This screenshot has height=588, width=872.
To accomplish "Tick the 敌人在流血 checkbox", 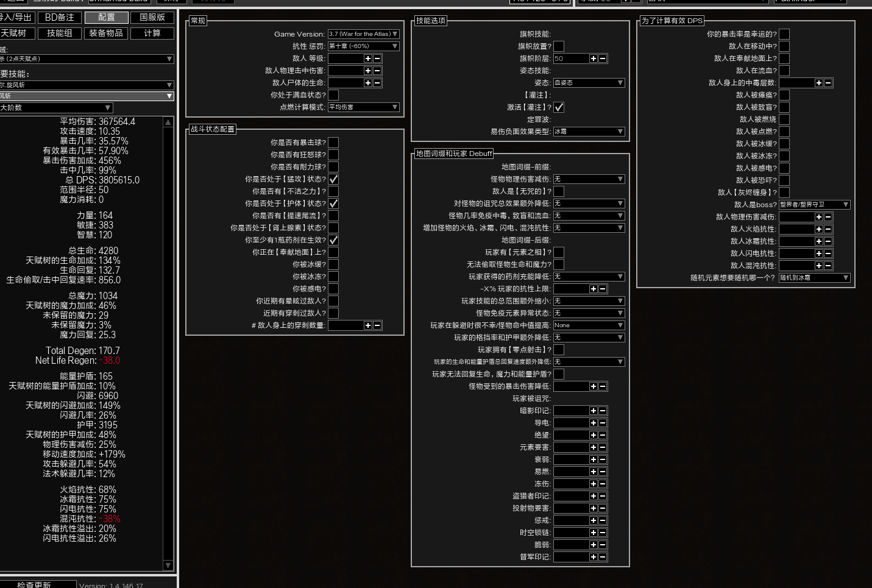I will tap(784, 71).
